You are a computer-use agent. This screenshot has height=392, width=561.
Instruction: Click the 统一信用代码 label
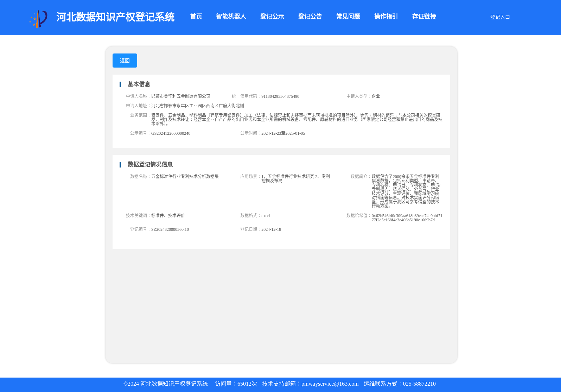pos(246,96)
